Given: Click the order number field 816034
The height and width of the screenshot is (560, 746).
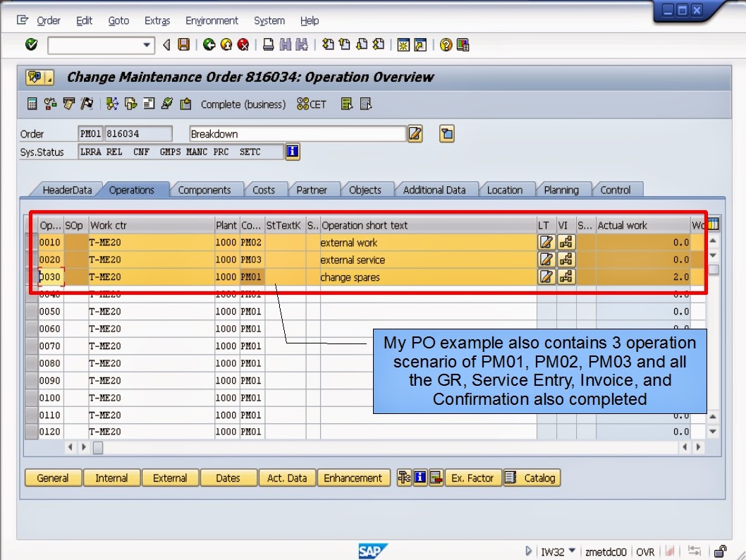Looking at the screenshot, I should point(138,134).
